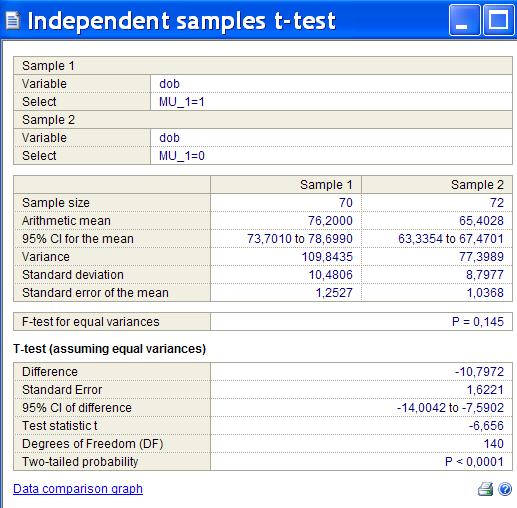Viewport: 517px width, 508px height.
Task: Click arithmetic mean value 65,4028
Action: [x=481, y=221]
